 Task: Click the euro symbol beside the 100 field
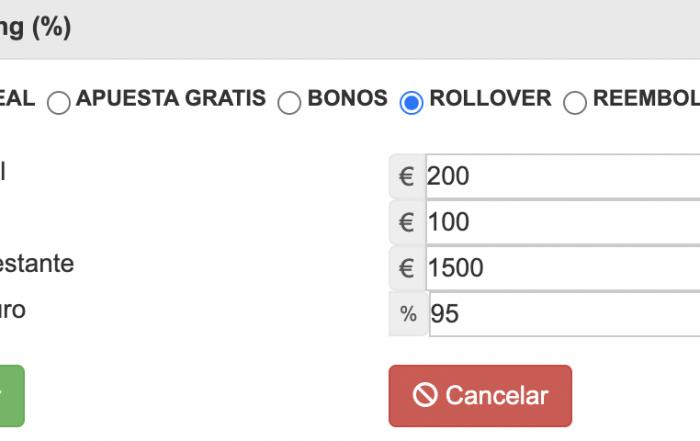coord(407,222)
